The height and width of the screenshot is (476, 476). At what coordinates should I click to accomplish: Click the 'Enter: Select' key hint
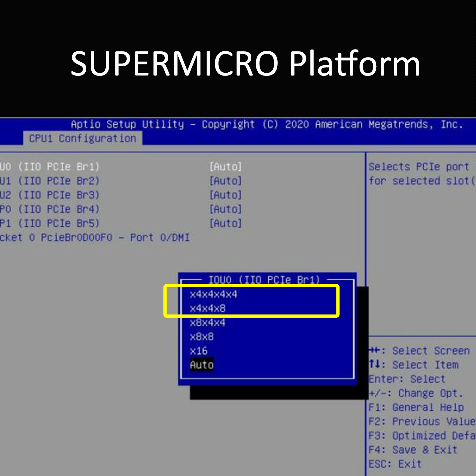pyautogui.click(x=407, y=379)
